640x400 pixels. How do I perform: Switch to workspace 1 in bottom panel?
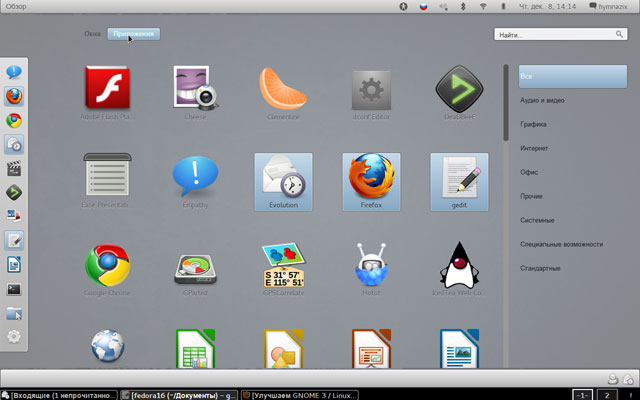[583, 395]
